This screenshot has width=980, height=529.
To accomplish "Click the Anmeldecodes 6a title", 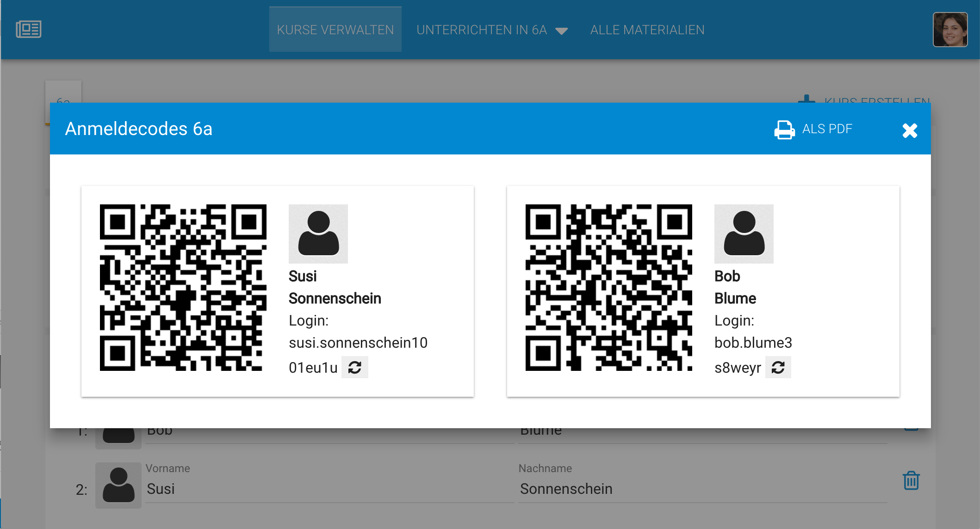I will [139, 129].
